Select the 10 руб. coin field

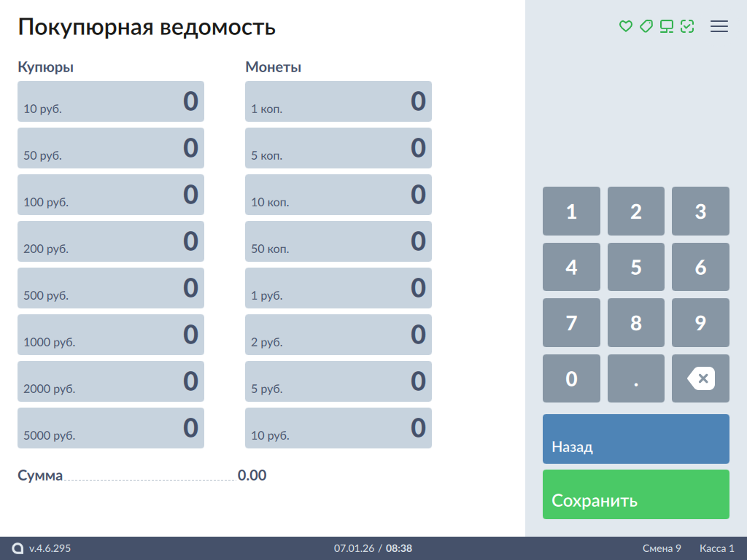tap(338, 428)
